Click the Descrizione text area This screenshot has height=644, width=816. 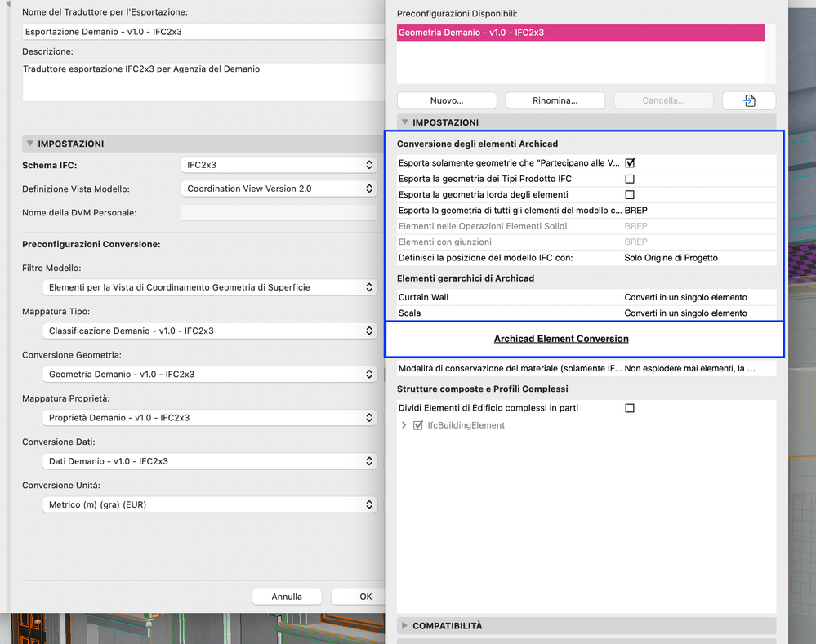pyautogui.click(x=203, y=82)
